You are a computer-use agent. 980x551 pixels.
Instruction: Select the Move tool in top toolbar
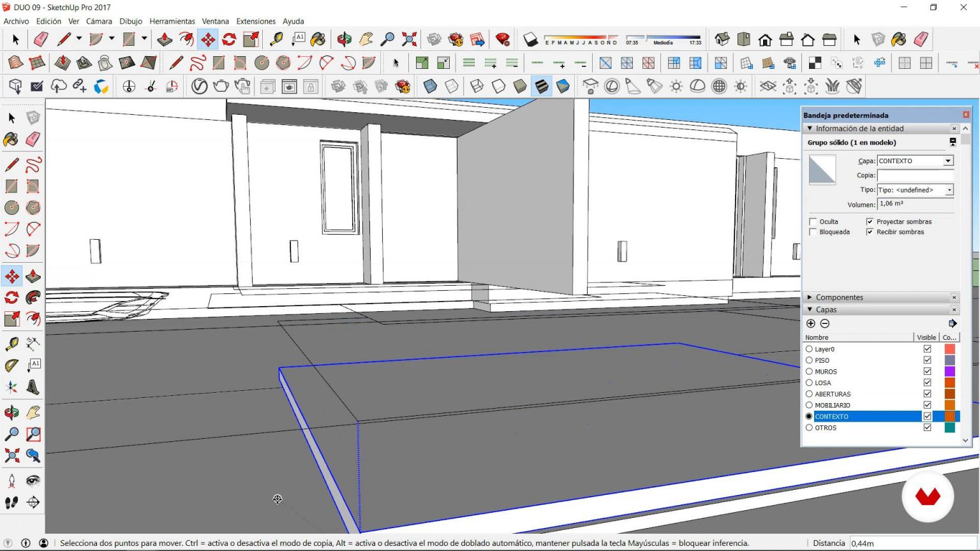click(208, 40)
